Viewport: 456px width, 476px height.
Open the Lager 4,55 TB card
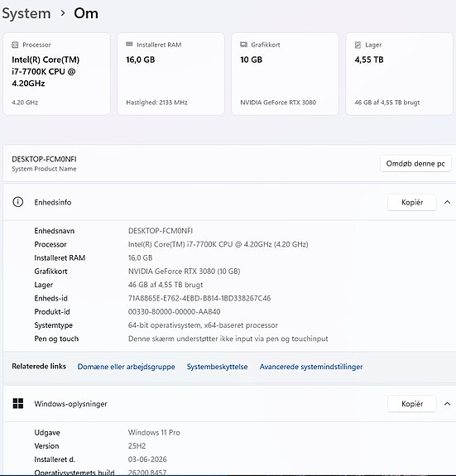[x=399, y=74]
